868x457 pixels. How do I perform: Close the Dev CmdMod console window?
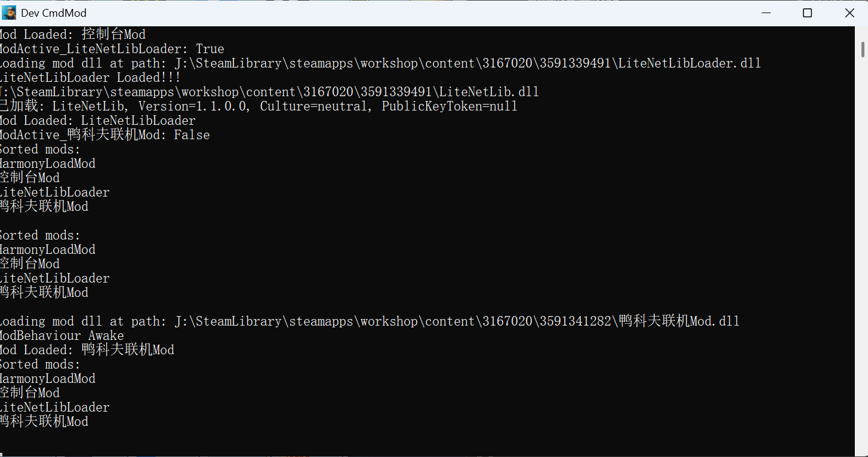849,13
